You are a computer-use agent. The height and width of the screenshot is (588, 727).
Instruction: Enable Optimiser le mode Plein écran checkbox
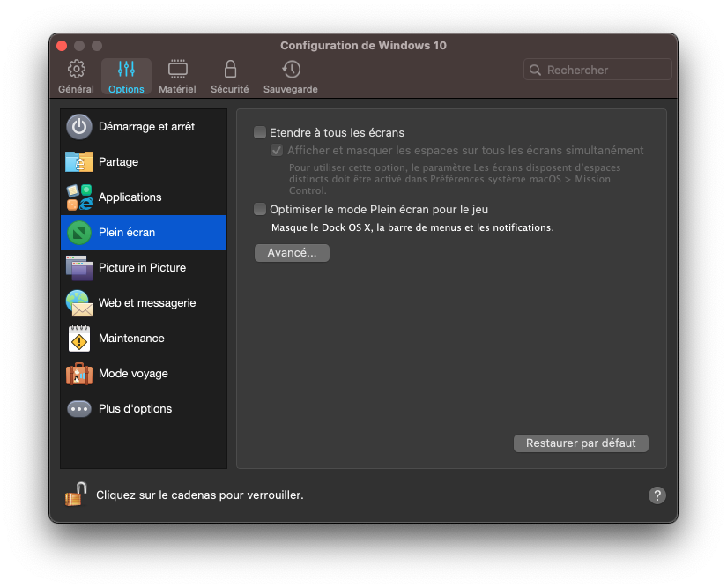[260, 209]
